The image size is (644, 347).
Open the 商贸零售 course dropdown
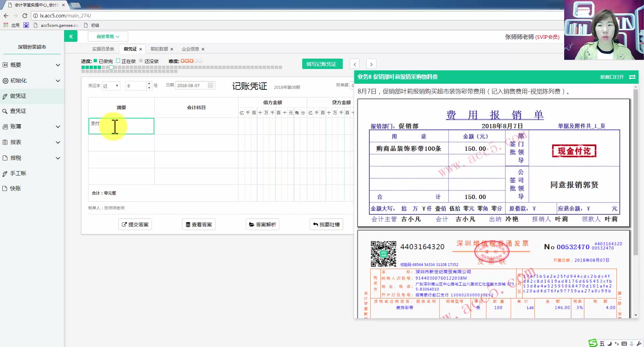(x=107, y=36)
